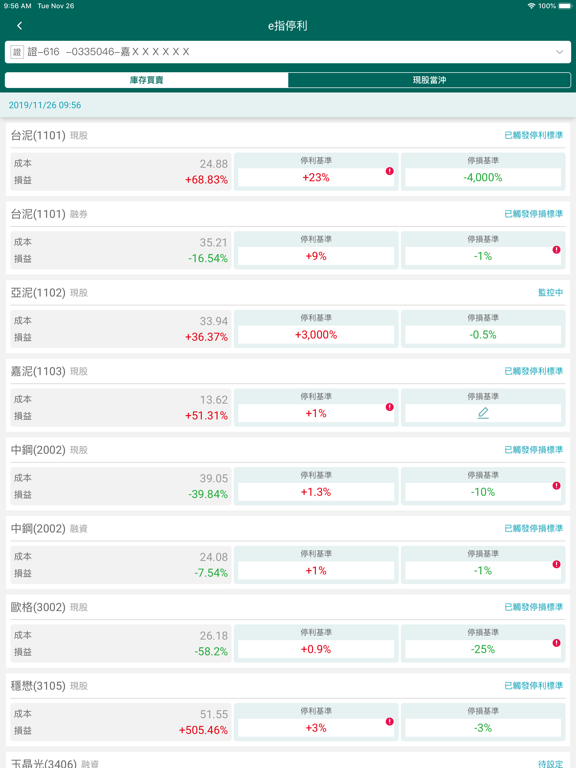The image size is (576, 768).
Task: Go back using the top-left arrow
Action: click(20, 26)
